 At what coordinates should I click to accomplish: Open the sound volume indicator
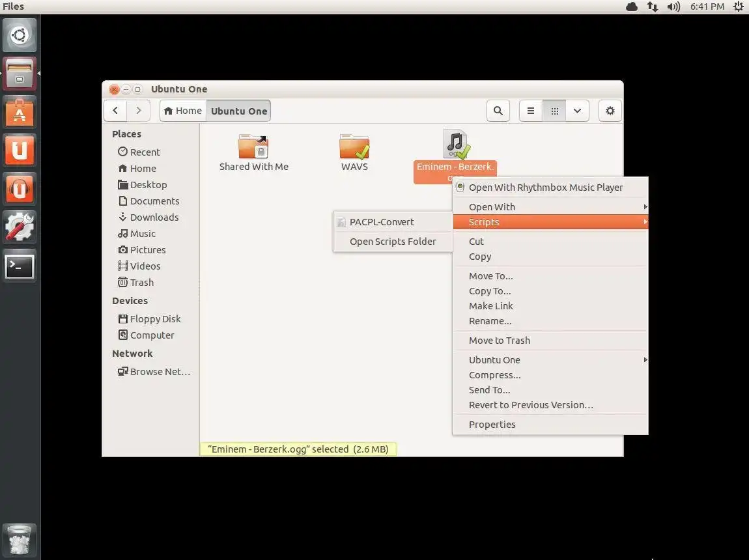(673, 7)
